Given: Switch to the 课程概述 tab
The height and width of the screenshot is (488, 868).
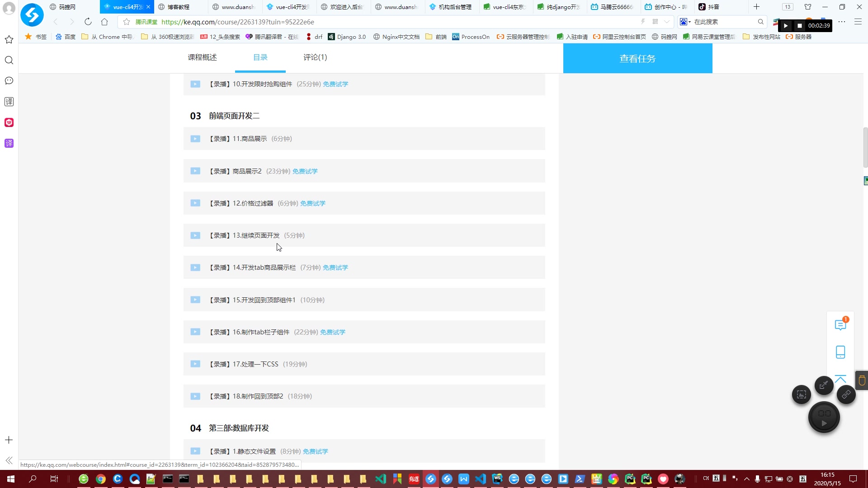Looking at the screenshot, I should pyautogui.click(x=202, y=57).
